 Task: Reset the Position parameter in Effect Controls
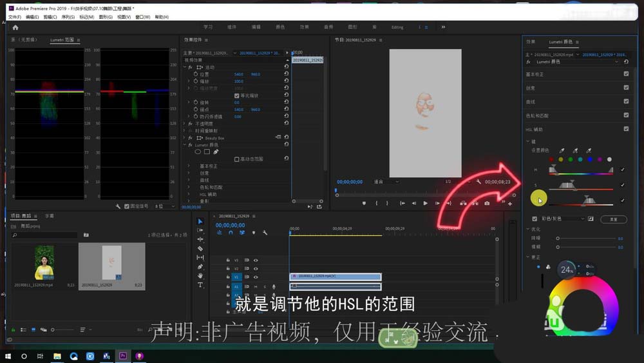tap(287, 74)
